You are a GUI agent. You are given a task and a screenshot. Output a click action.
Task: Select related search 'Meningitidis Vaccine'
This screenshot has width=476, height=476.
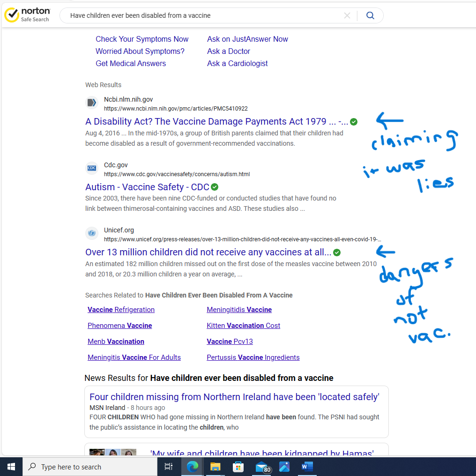pyautogui.click(x=239, y=310)
